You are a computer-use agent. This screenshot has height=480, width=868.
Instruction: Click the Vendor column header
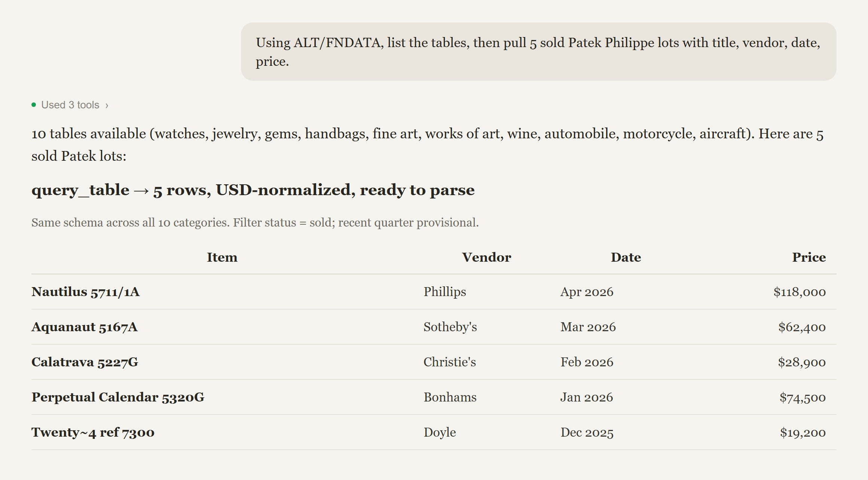(x=486, y=257)
